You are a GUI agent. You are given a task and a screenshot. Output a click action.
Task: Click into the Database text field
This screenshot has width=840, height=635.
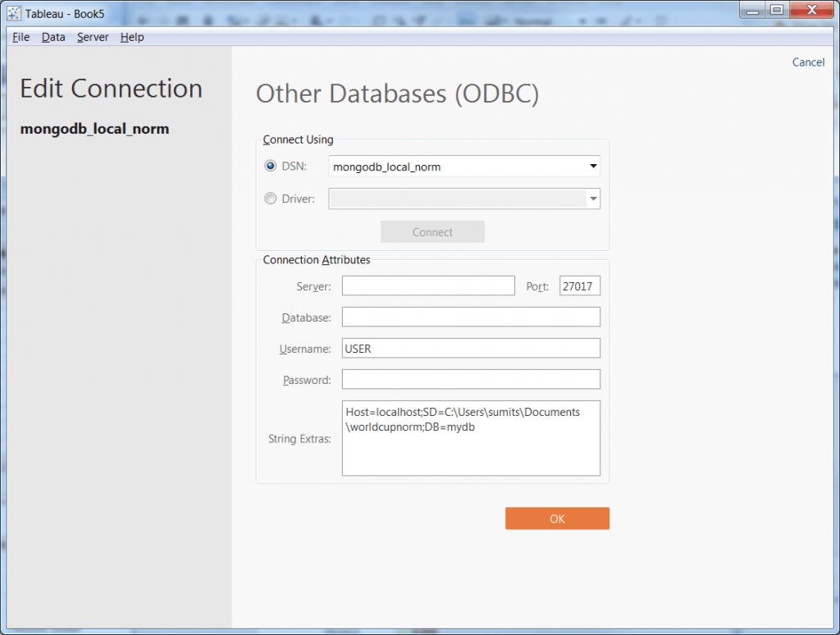point(471,317)
